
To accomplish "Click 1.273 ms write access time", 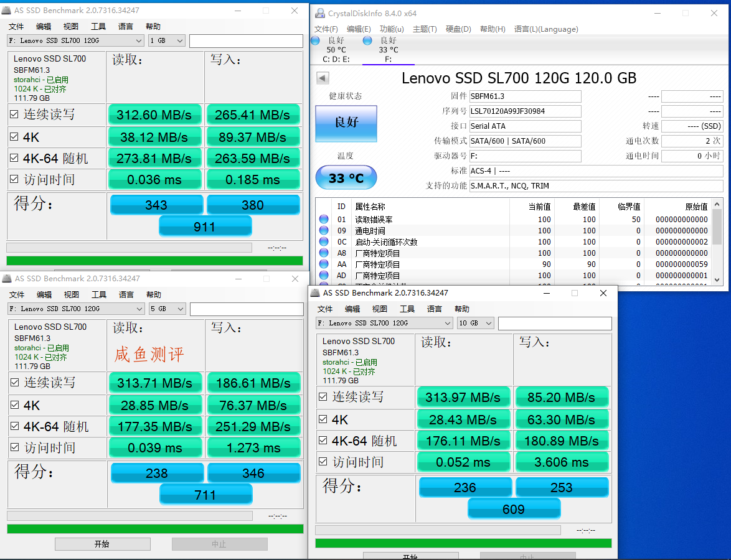I will coord(253,448).
